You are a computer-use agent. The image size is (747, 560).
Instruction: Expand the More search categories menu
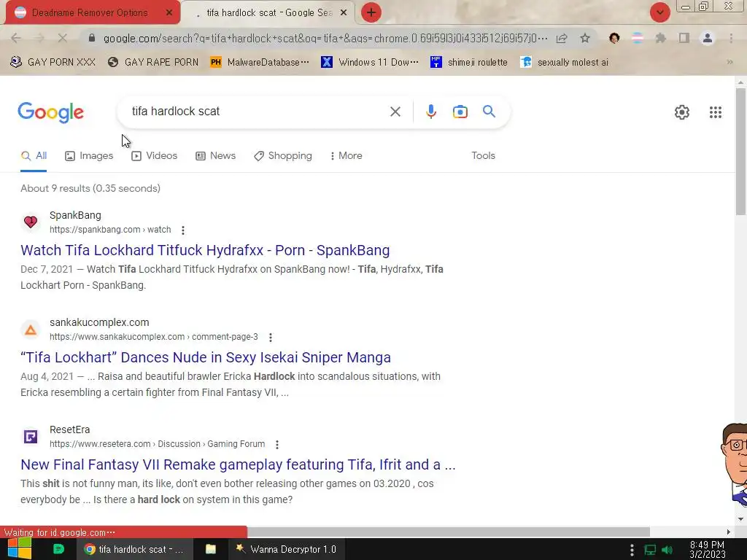pos(346,156)
